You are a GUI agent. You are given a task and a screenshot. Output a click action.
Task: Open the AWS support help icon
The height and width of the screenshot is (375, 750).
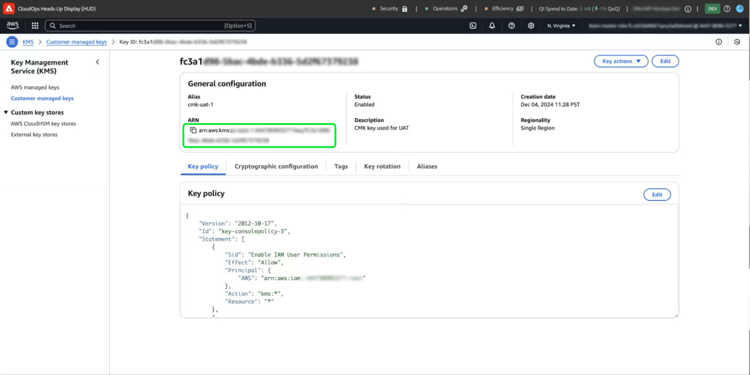click(511, 26)
